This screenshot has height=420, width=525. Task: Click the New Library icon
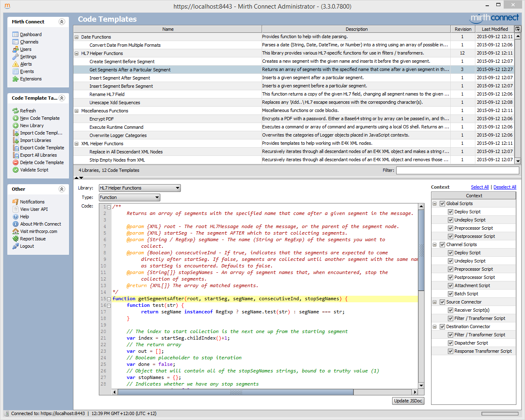tap(16, 126)
